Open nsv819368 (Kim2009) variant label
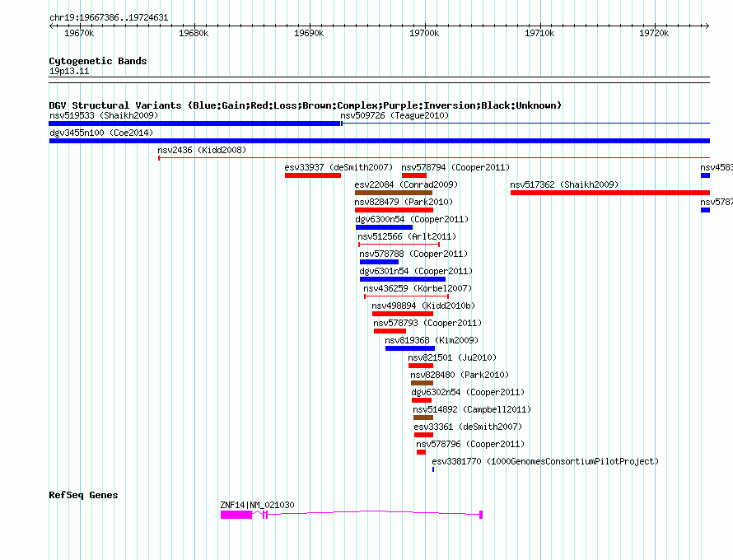The width and height of the screenshot is (733, 560). click(x=432, y=340)
